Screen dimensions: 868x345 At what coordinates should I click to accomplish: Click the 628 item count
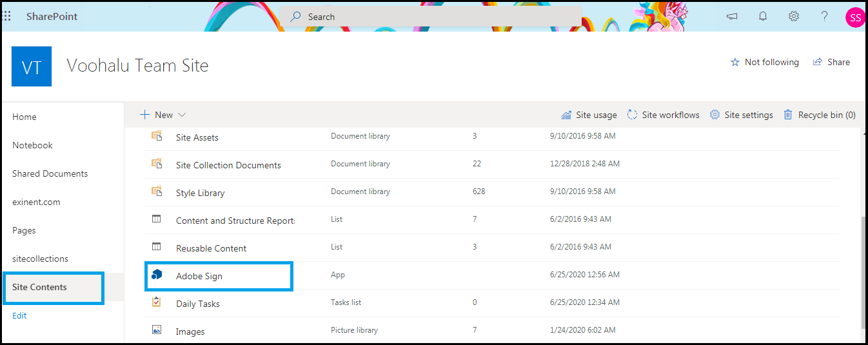[479, 192]
